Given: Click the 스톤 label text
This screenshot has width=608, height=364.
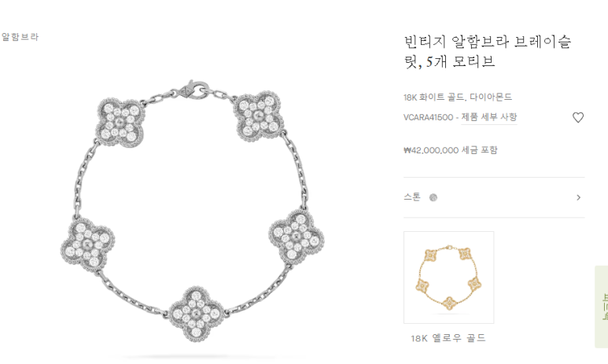Looking at the screenshot, I should coord(412,197).
